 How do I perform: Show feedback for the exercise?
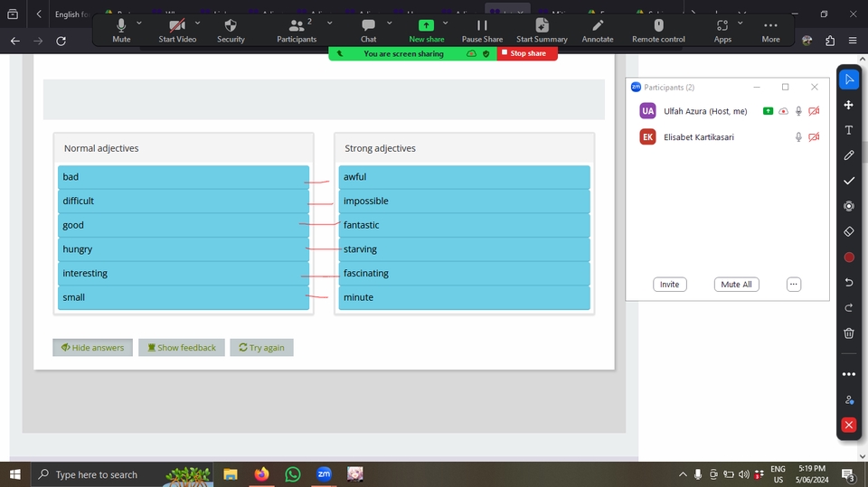click(x=182, y=348)
